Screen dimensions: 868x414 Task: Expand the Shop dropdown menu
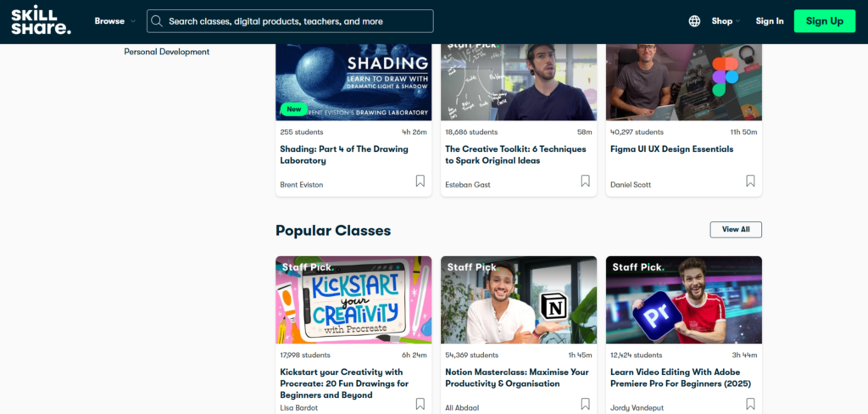726,21
